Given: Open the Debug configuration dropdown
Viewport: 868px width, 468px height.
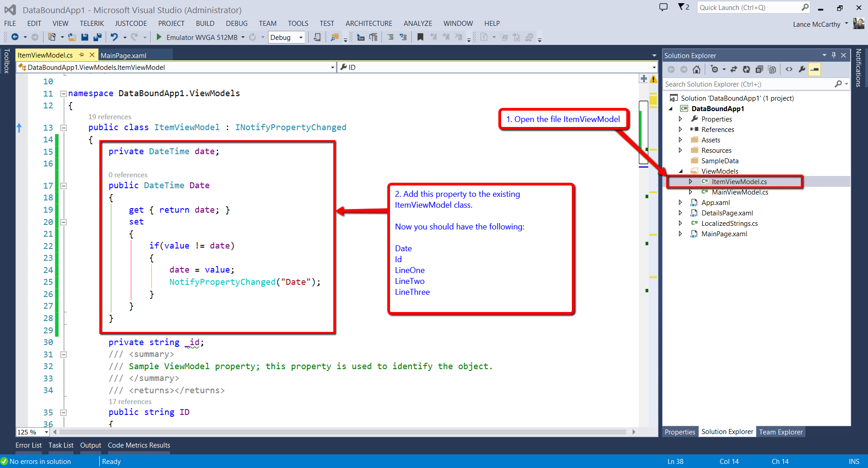Looking at the screenshot, I should [x=301, y=38].
